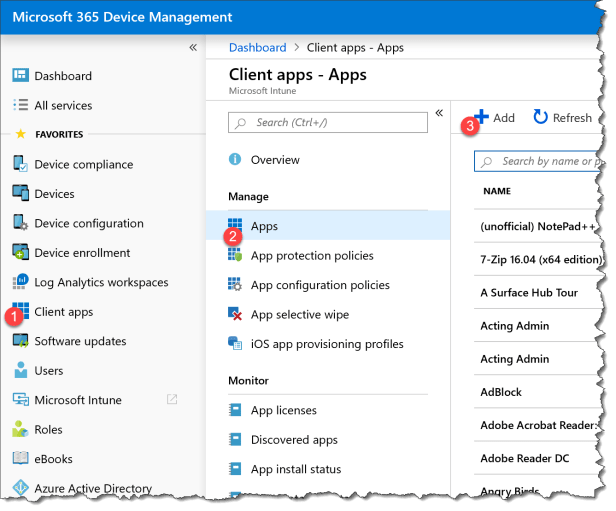Image resolution: width=616 pixels, height=511 pixels.
Task: Click the Microsoft Intune icon
Action: click(x=20, y=399)
